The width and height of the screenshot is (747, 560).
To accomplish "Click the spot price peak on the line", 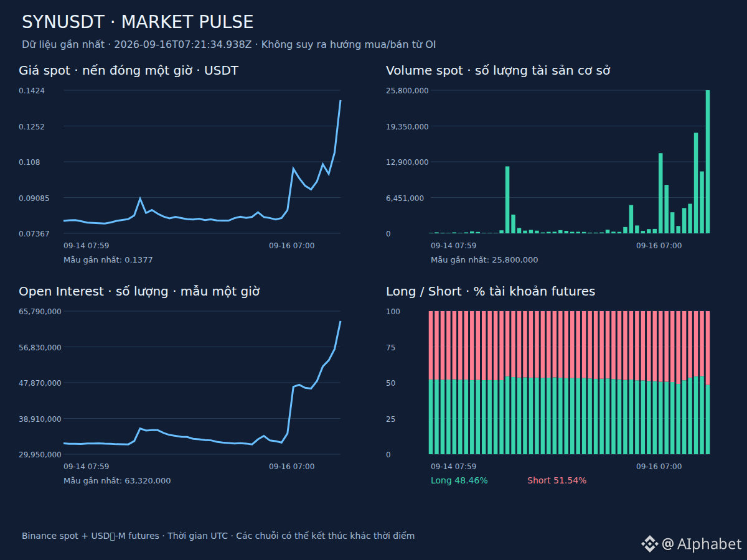I will [341, 100].
